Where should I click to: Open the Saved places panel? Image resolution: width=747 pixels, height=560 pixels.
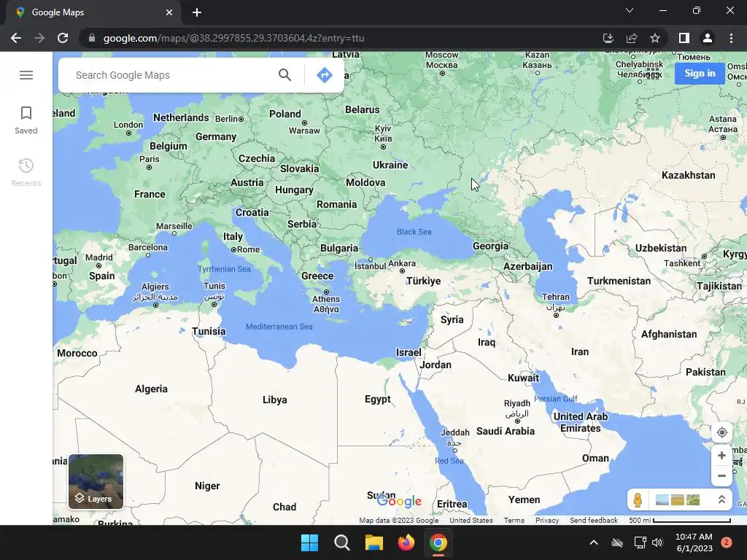click(26, 120)
